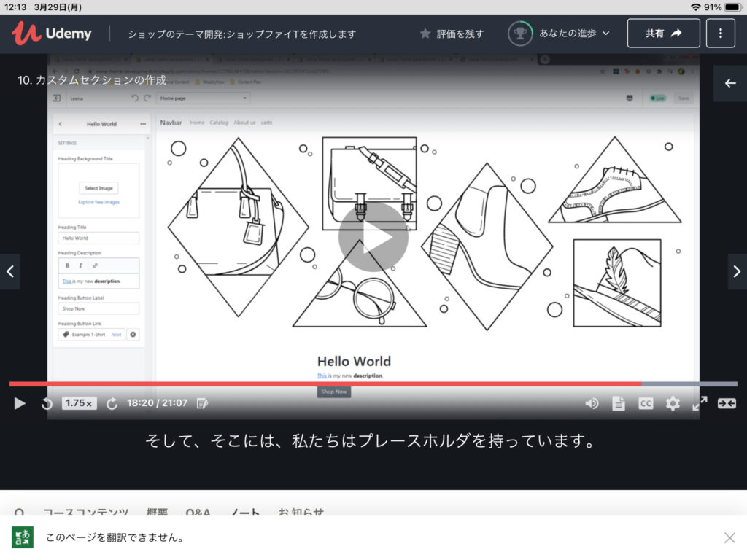Open the three-dot more options menu
This screenshot has height=560, width=747.
click(721, 33)
